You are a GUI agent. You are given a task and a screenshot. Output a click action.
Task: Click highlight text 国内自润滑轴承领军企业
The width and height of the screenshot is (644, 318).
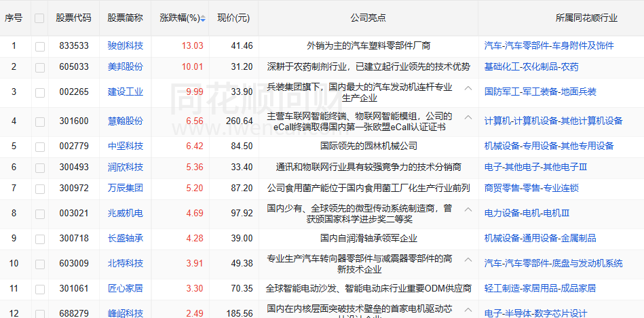[368, 239]
